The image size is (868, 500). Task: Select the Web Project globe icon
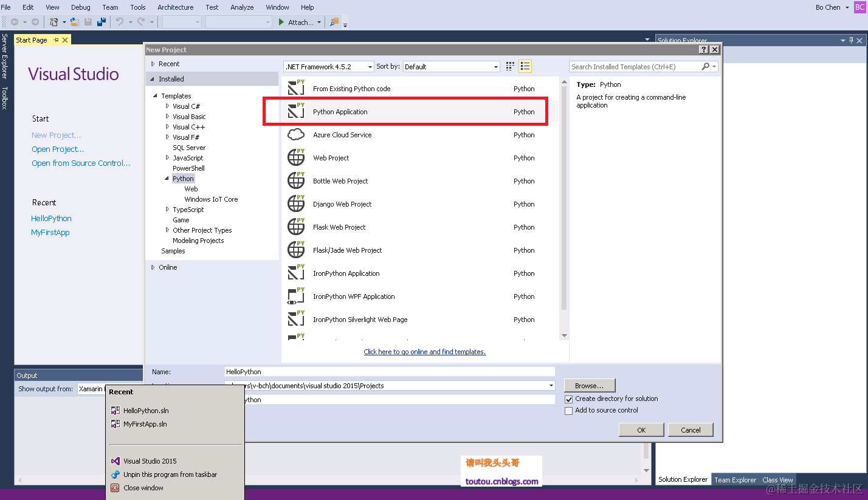coord(296,158)
